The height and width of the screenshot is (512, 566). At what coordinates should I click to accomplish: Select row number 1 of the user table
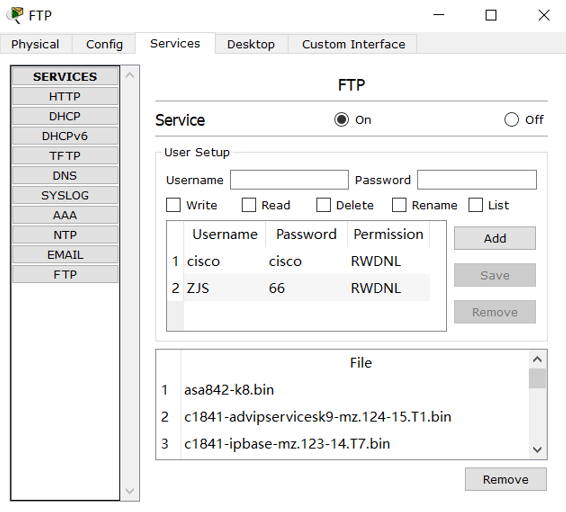[x=175, y=261]
